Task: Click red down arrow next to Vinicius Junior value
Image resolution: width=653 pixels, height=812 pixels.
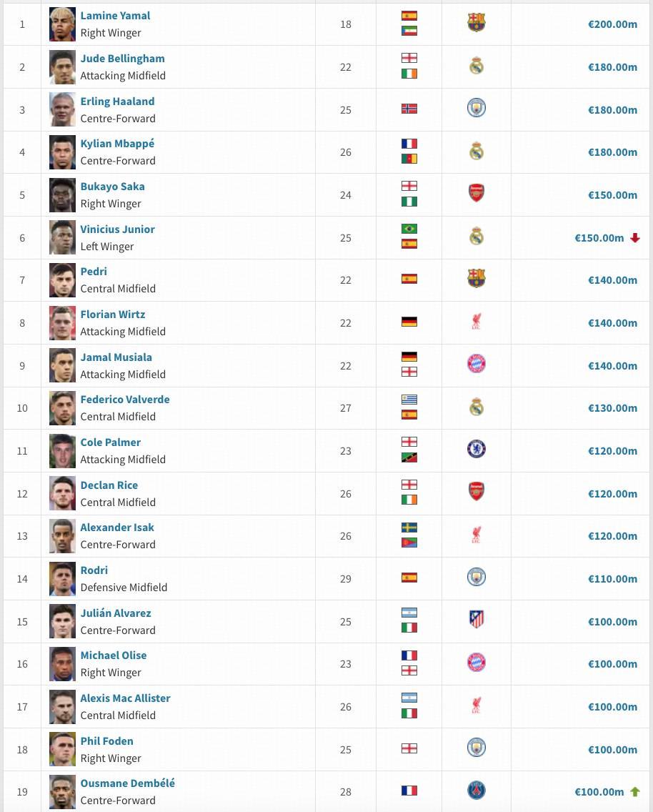Action: coord(635,238)
